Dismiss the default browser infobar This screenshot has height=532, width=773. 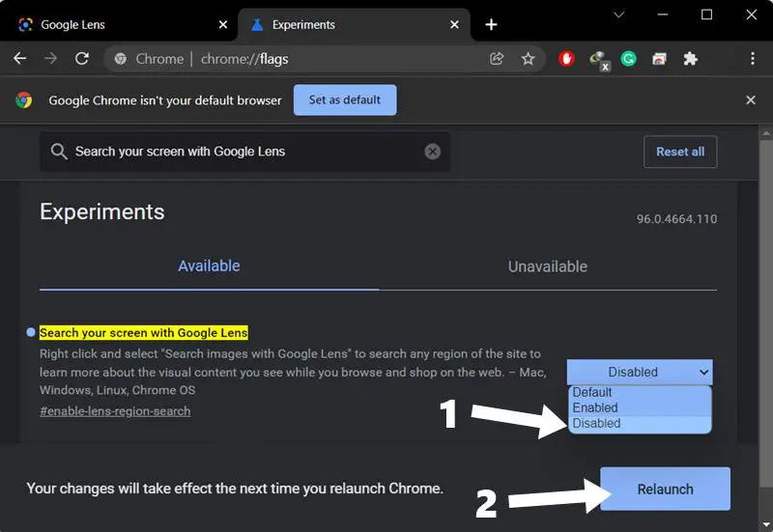click(751, 100)
